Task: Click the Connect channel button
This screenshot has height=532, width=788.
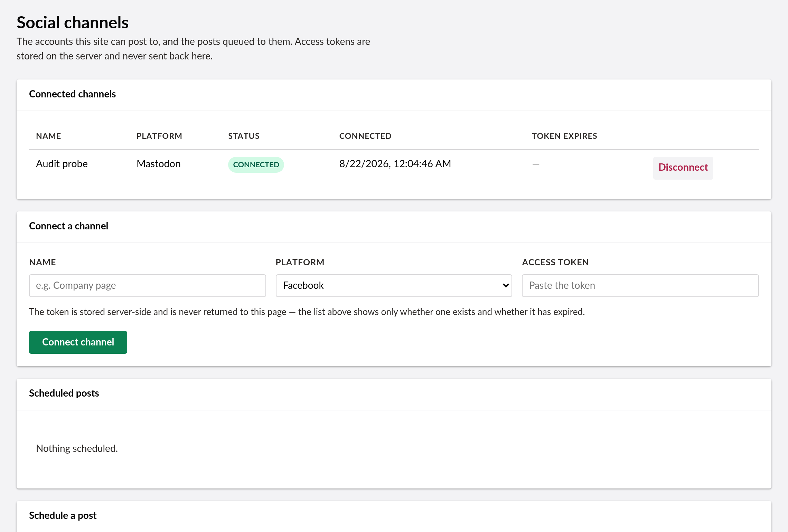Action: point(78,342)
